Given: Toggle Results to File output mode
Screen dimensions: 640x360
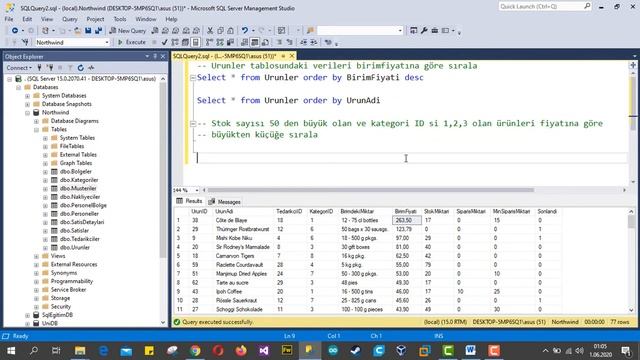Looking at the screenshot, I should (x=265, y=42).
